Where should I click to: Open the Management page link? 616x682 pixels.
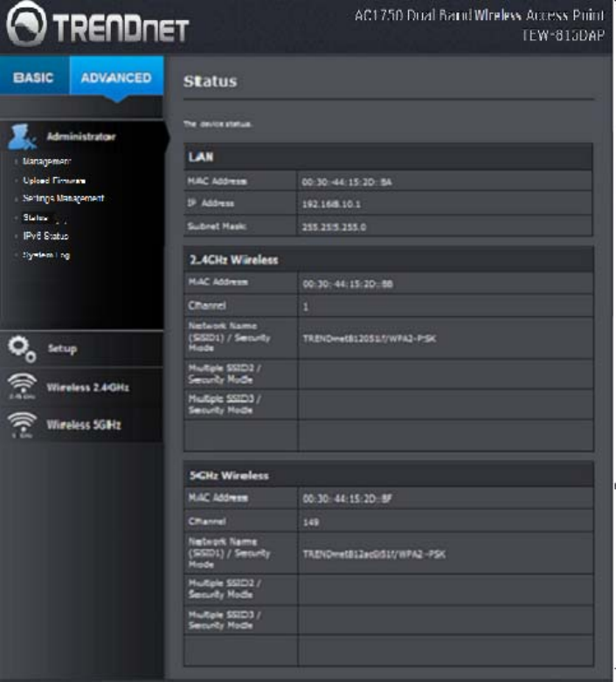tap(46, 162)
